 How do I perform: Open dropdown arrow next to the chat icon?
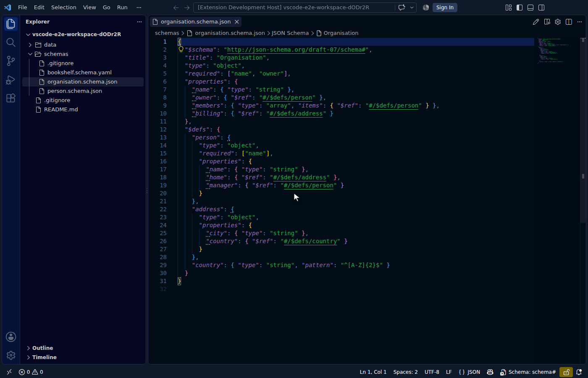[412, 8]
